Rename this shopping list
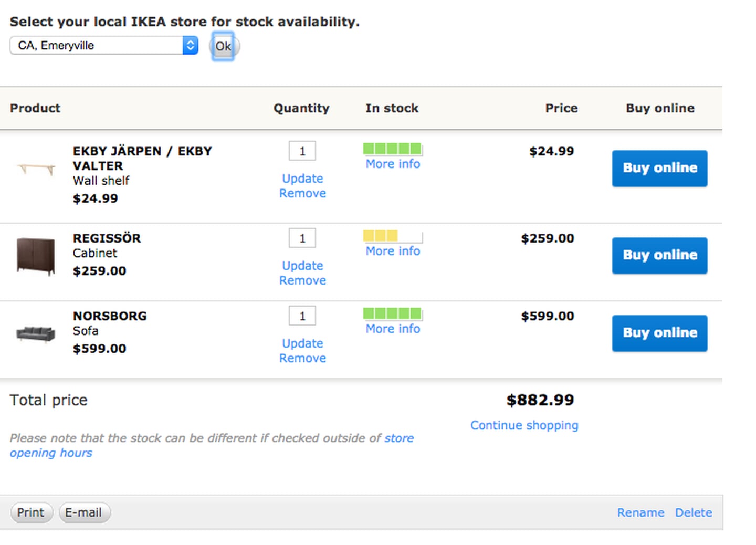 pyautogui.click(x=640, y=513)
